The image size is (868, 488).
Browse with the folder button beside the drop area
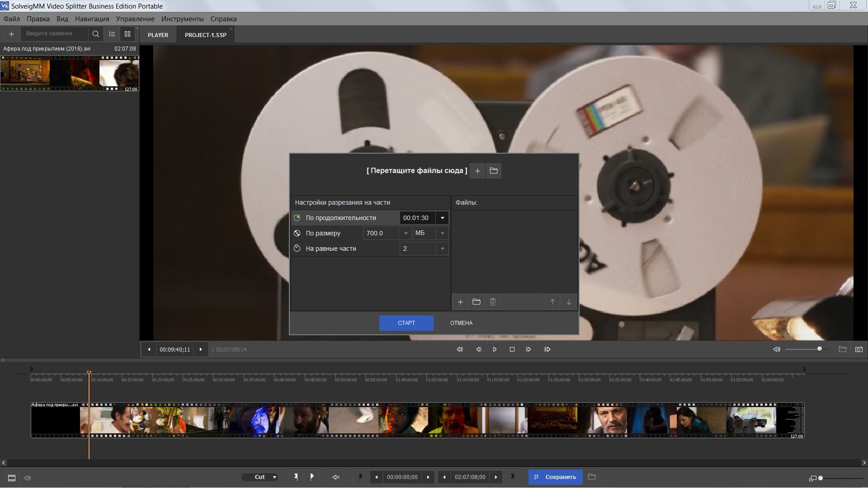click(494, 171)
